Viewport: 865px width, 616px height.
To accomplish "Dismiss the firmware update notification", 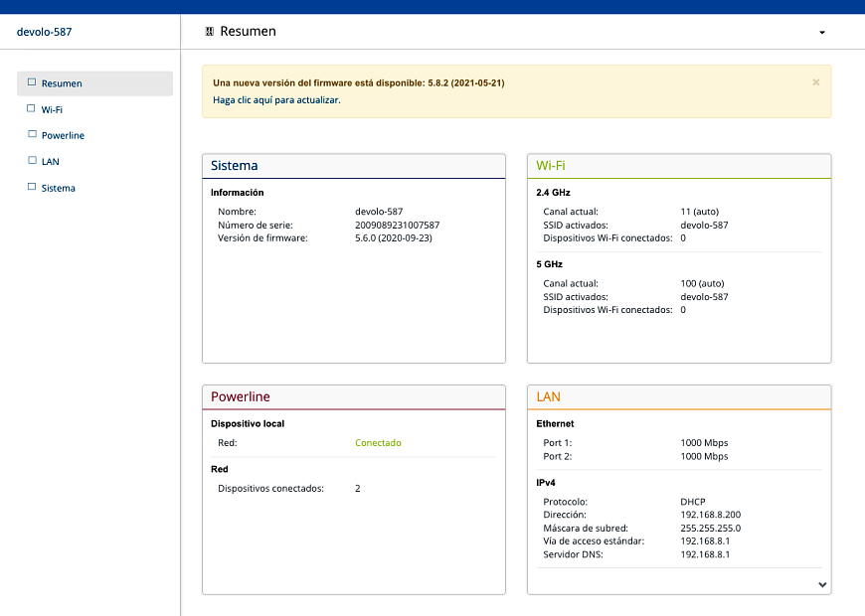I will click(816, 82).
